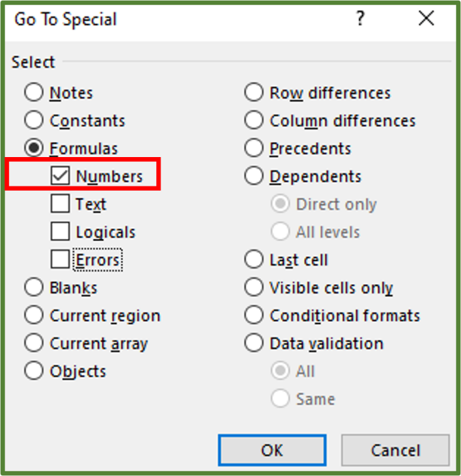461x476 pixels.
Task: Uncheck the Numbers checkbox
Action: (x=61, y=176)
